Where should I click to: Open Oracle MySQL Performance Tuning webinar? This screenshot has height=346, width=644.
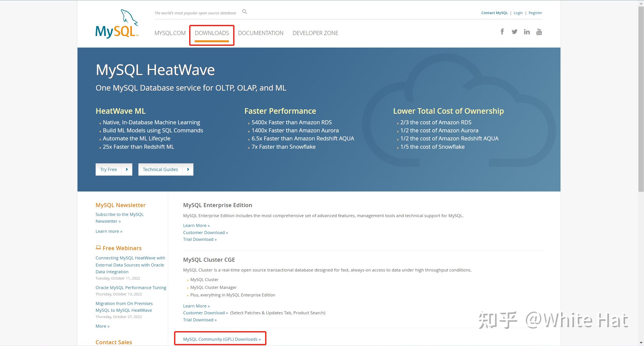pos(131,288)
